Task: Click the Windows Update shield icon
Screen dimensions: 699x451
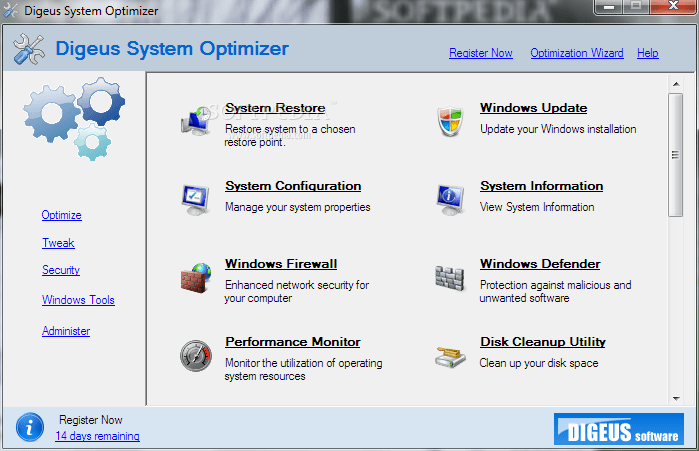Action: [x=450, y=121]
